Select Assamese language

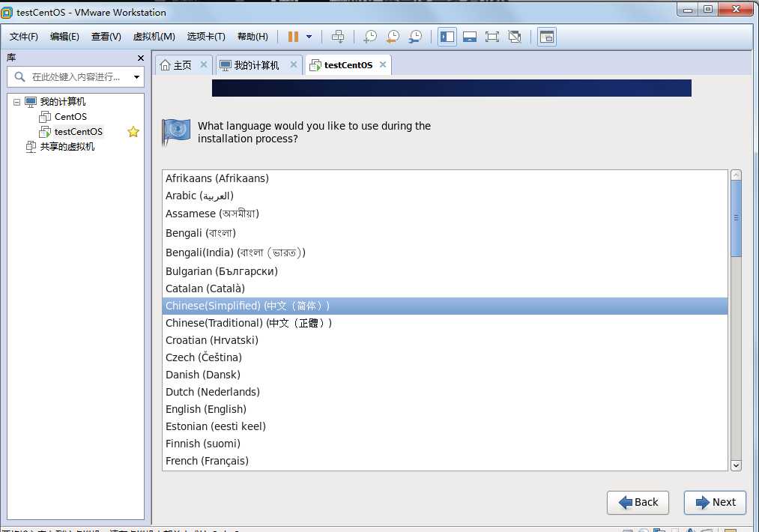coord(445,214)
